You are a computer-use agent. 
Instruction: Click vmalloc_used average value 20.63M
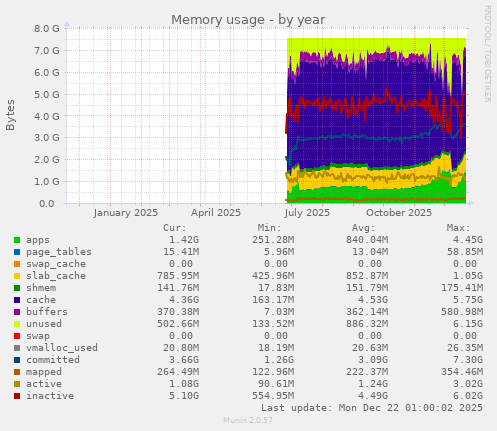(x=370, y=348)
